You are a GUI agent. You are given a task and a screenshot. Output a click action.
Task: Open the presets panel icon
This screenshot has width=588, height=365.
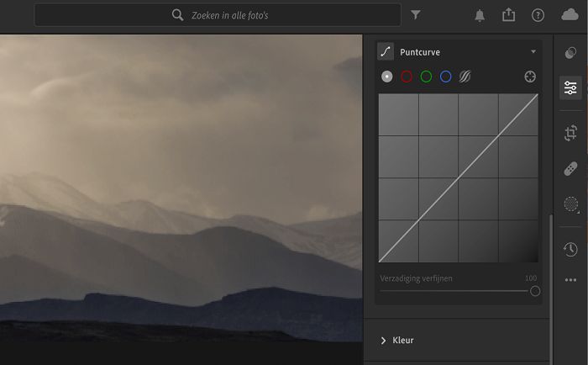(x=570, y=53)
